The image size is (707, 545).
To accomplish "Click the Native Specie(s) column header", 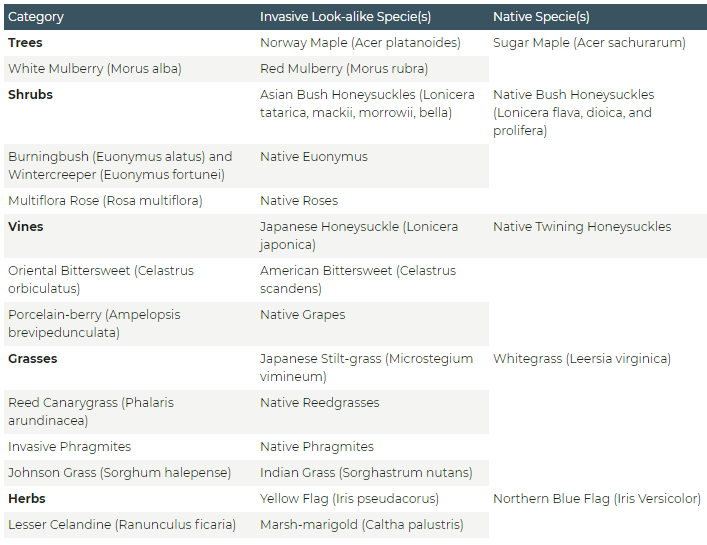I will [541, 17].
